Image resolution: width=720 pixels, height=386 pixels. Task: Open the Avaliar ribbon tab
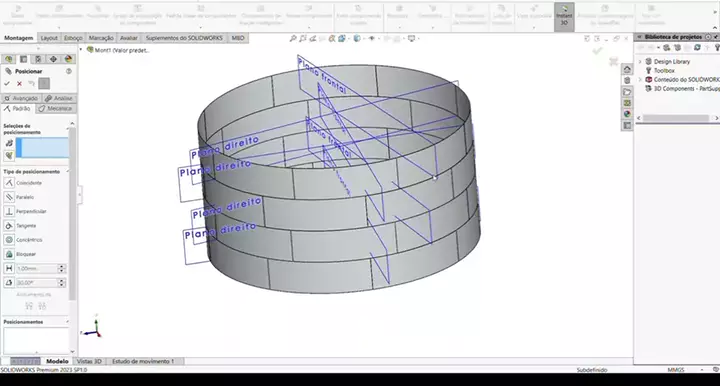pos(129,38)
